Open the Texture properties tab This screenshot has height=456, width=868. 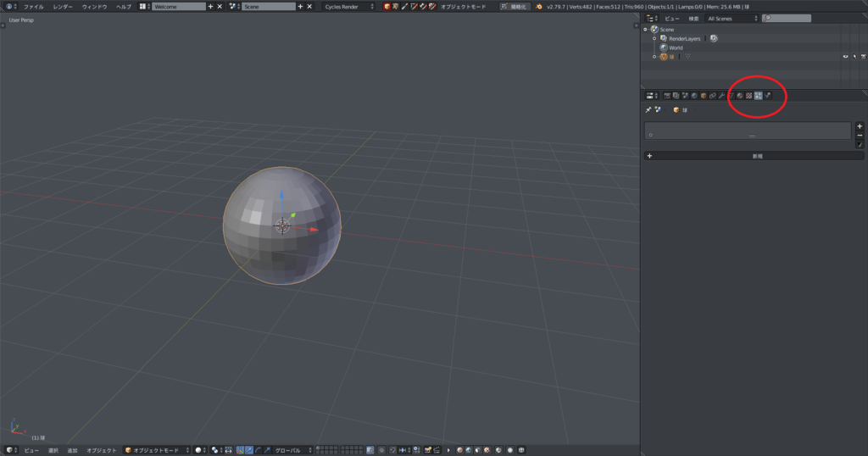click(749, 96)
